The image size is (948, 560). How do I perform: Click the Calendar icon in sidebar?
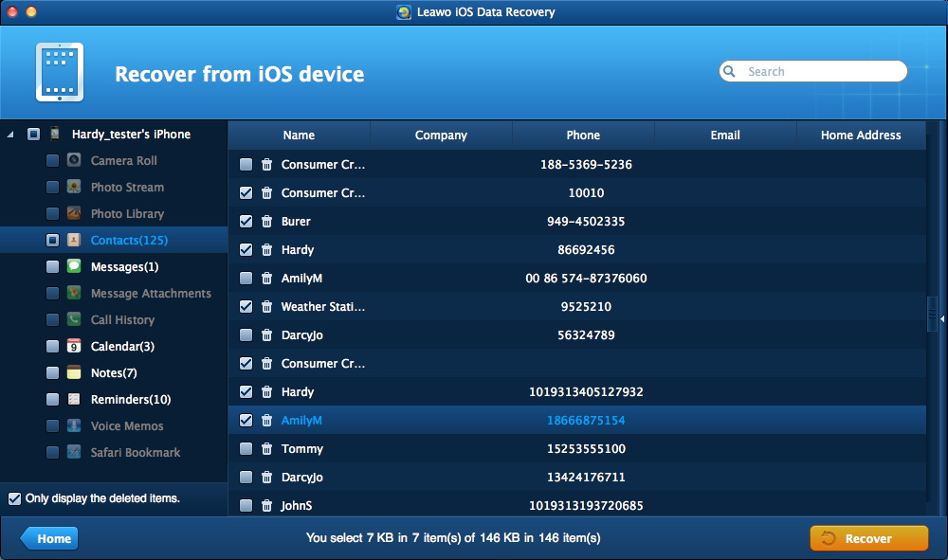74,347
